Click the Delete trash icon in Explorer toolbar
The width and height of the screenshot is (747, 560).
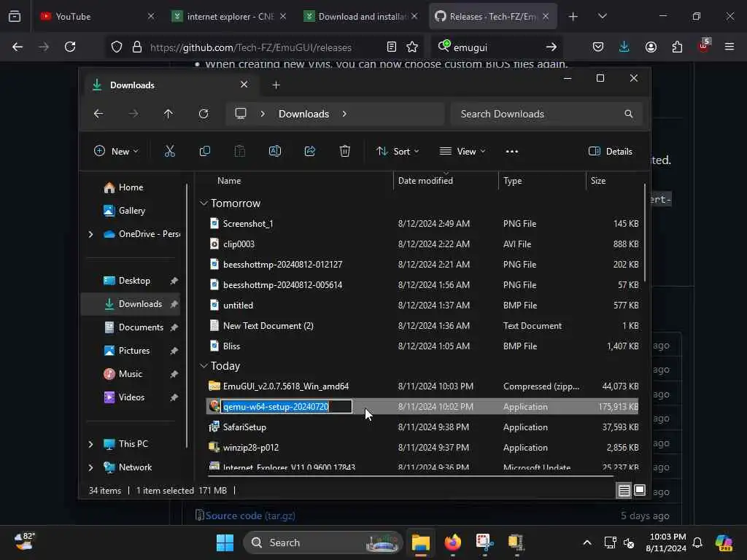(345, 152)
